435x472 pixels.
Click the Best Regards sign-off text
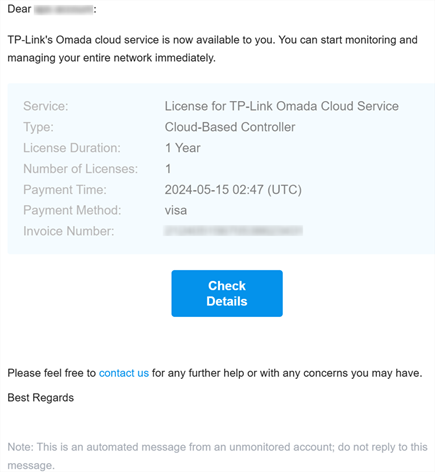click(41, 397)
